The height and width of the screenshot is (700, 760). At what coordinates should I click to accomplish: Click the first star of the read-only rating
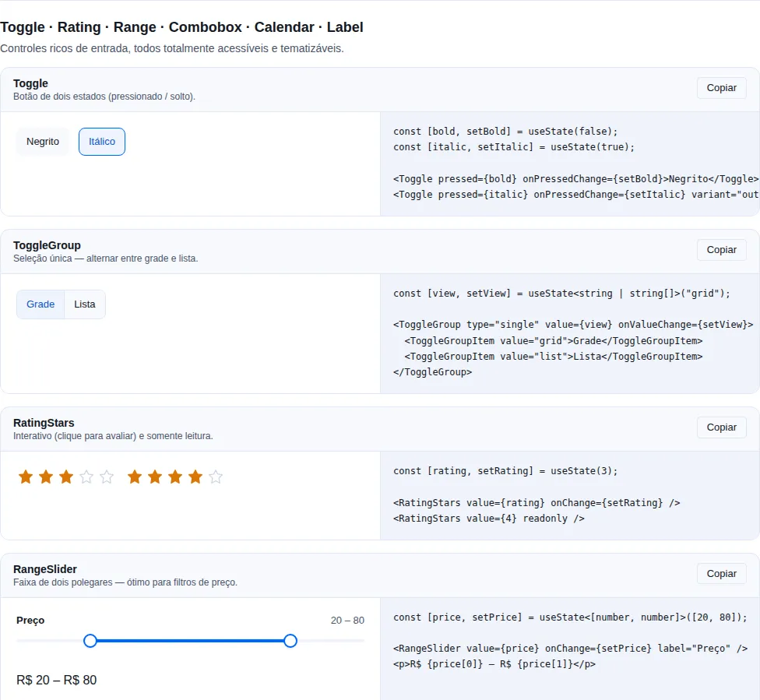pyautogui.click(x=135, y=477)
